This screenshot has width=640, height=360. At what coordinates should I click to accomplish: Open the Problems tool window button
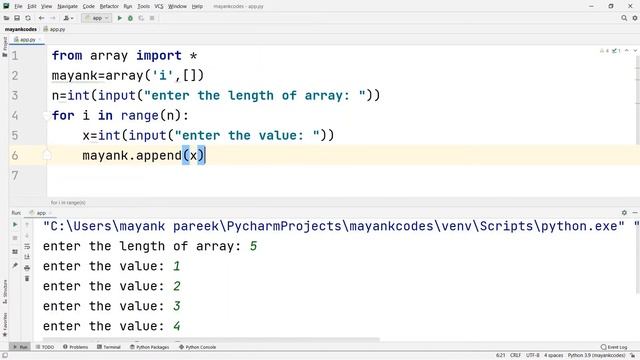click(x=76, y=347)
